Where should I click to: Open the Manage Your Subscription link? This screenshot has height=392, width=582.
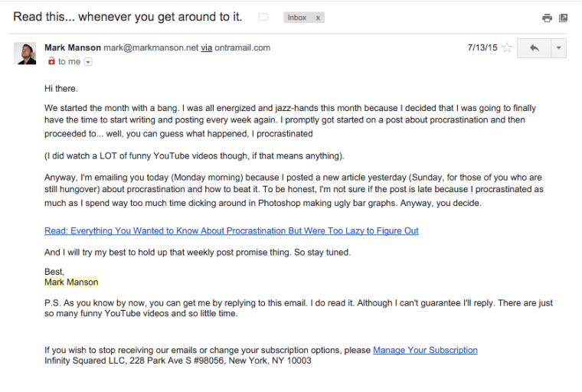tap(425, 350)
